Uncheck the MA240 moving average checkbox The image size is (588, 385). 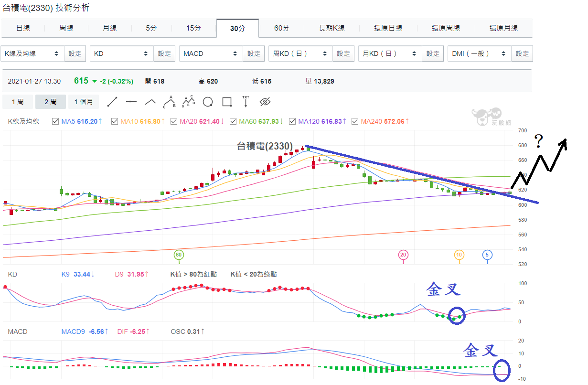click(x=355, y=121)
